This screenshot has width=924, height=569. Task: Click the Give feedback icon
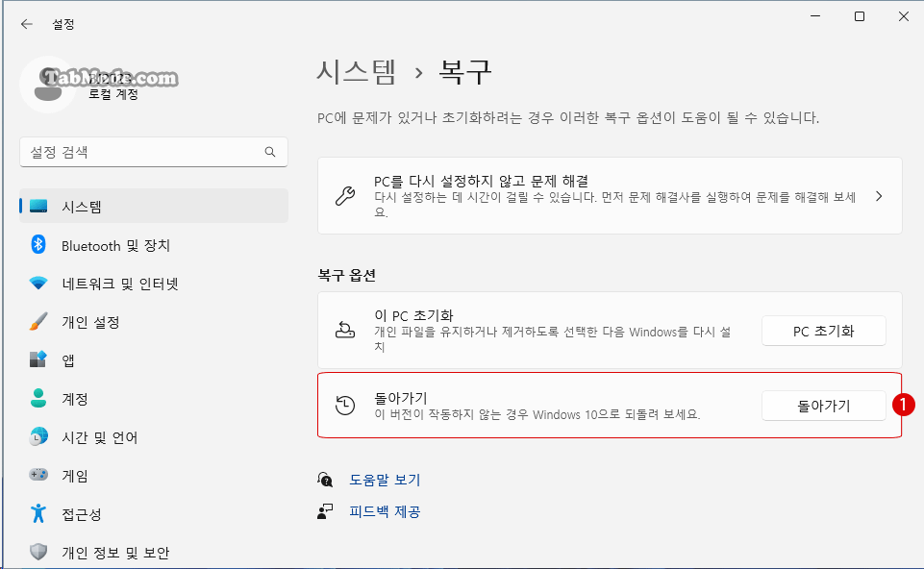[x=325, y=511]
